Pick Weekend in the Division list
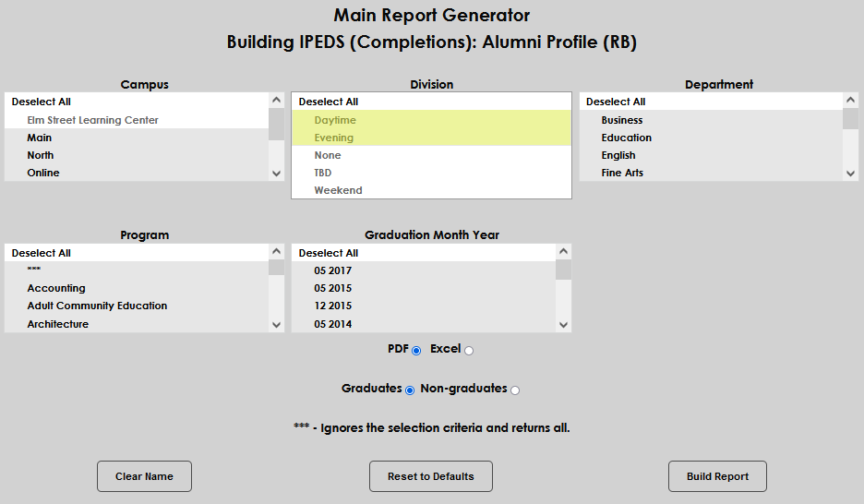The image size is (864, 504). 338,190
